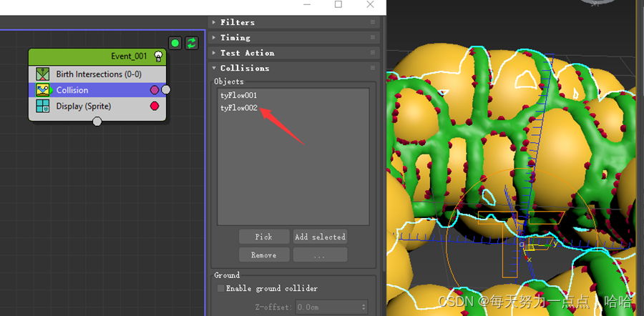Select tyFlow002 in the Objects list

(x=238, y=109)
